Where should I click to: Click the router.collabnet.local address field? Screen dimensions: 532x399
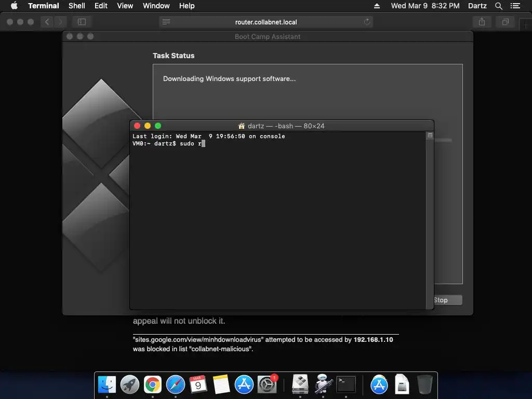click(266, 22)
